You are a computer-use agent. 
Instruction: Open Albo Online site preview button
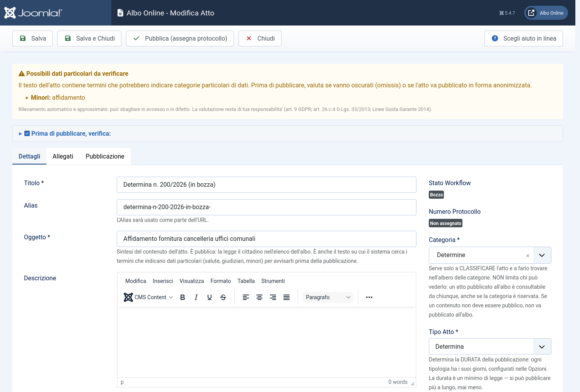click(546, 13)
